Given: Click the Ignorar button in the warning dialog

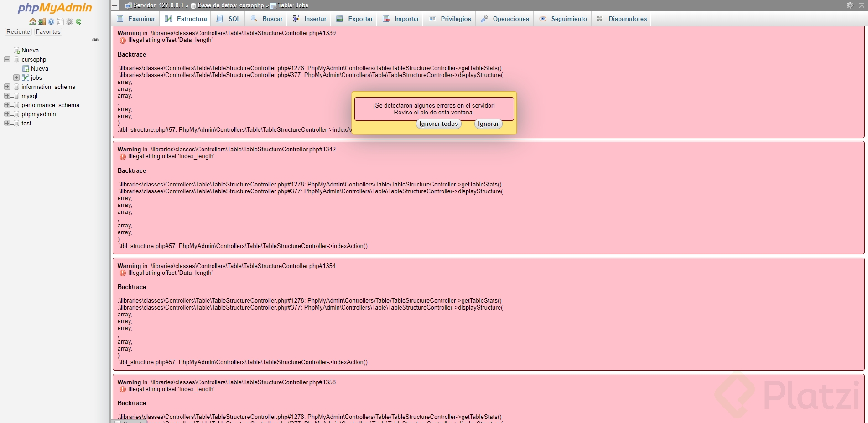Looking at the screenshot, I should pos(488,124).
